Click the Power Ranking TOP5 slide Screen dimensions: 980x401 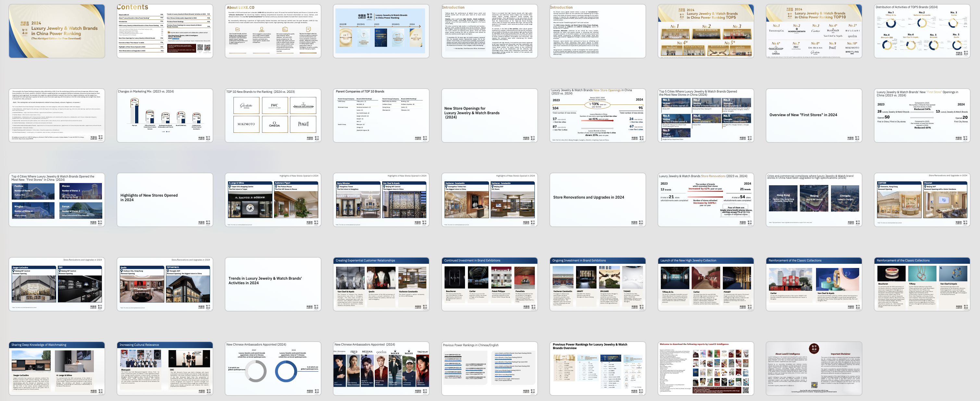pyautogui.click(x=706, y=31)
